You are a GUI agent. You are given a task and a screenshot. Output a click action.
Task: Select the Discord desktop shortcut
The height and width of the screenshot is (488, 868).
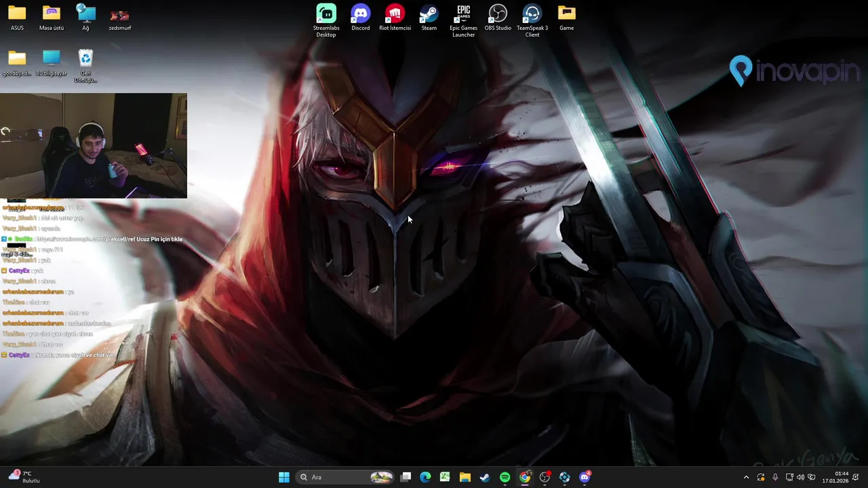click(361, 18)
